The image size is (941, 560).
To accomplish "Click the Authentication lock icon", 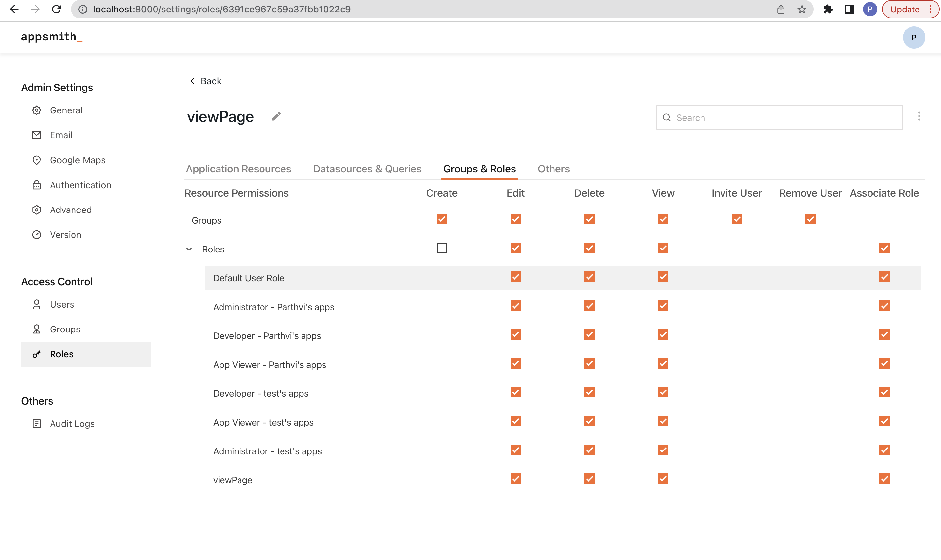I will tap(37, 185).
